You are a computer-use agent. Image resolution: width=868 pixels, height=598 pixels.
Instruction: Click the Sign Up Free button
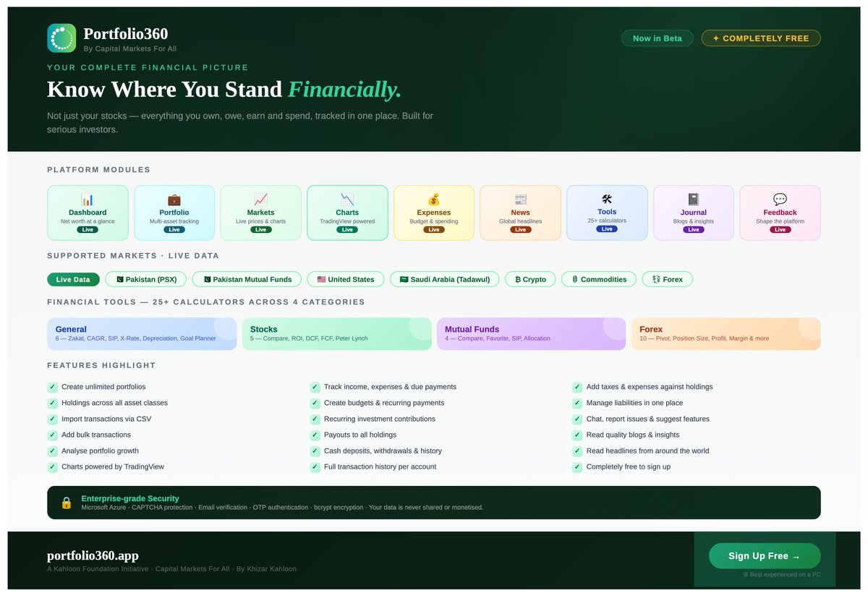pyautogui.click(x=765, y=556)
